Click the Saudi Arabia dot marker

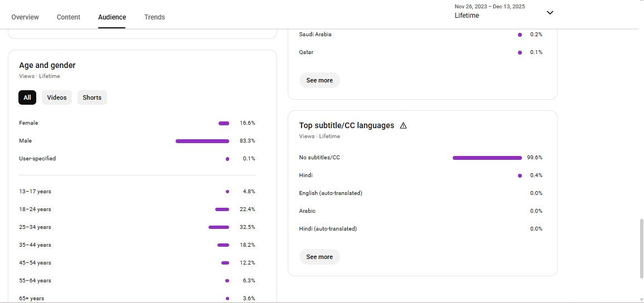coord(520,35)
